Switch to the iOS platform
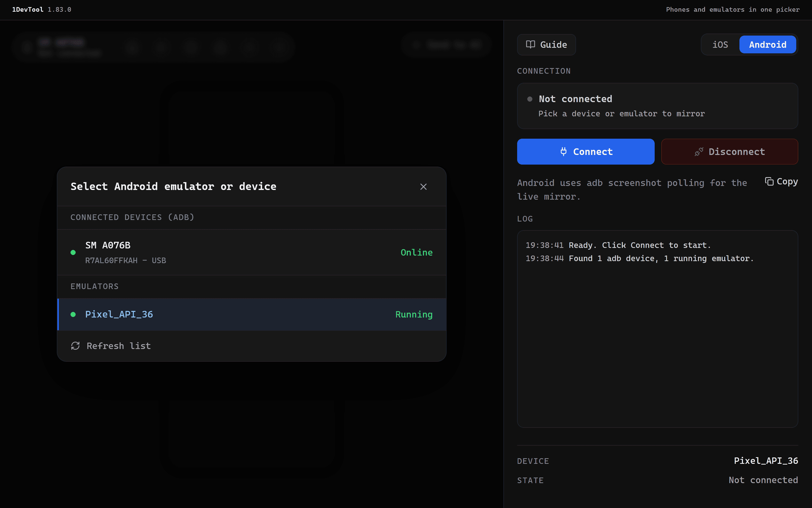Screen dimensions: 812x508 pos(720,45)
